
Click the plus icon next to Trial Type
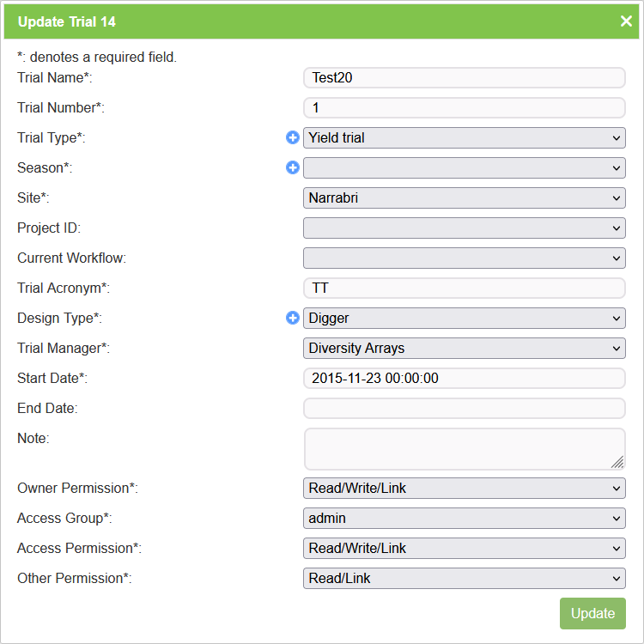coord(293,137)
